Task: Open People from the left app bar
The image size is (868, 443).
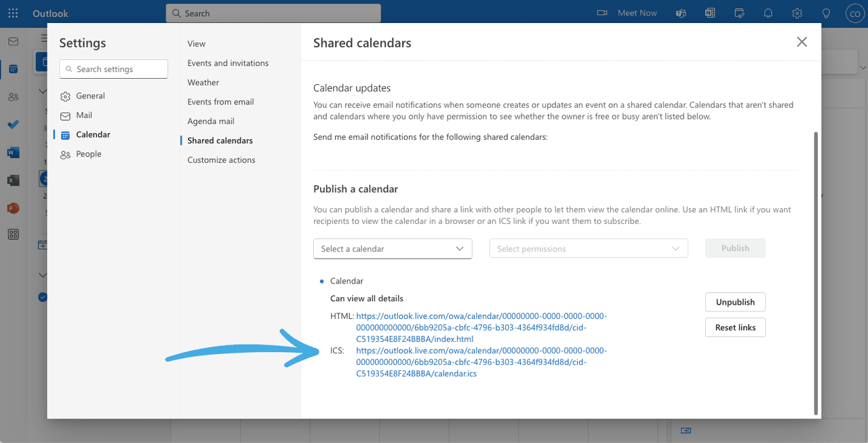Action: [14, 96]
